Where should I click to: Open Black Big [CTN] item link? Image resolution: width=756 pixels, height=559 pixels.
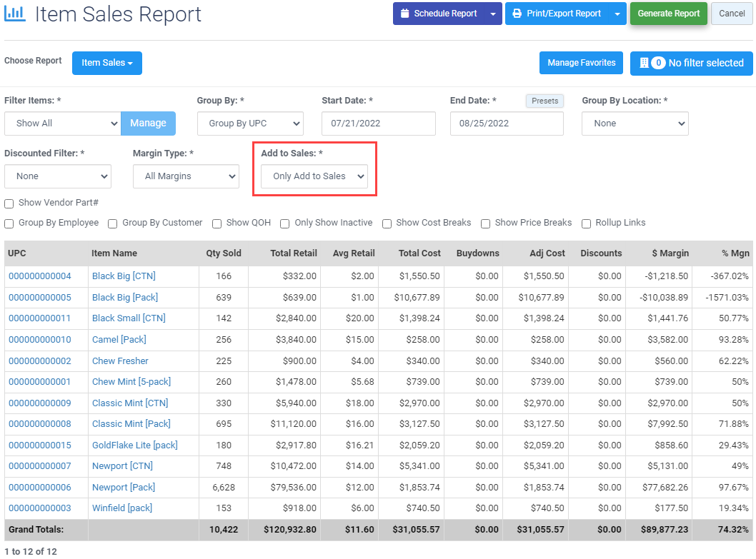(x=124, y=276)
